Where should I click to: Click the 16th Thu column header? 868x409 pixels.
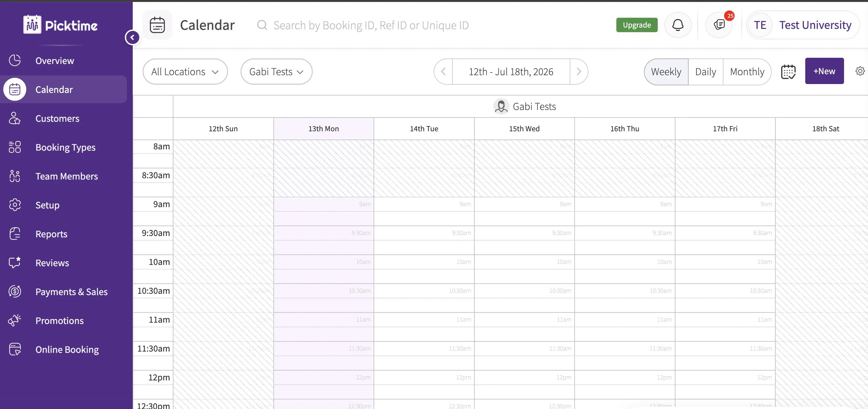pyautogui.click(x=625, y=129)
